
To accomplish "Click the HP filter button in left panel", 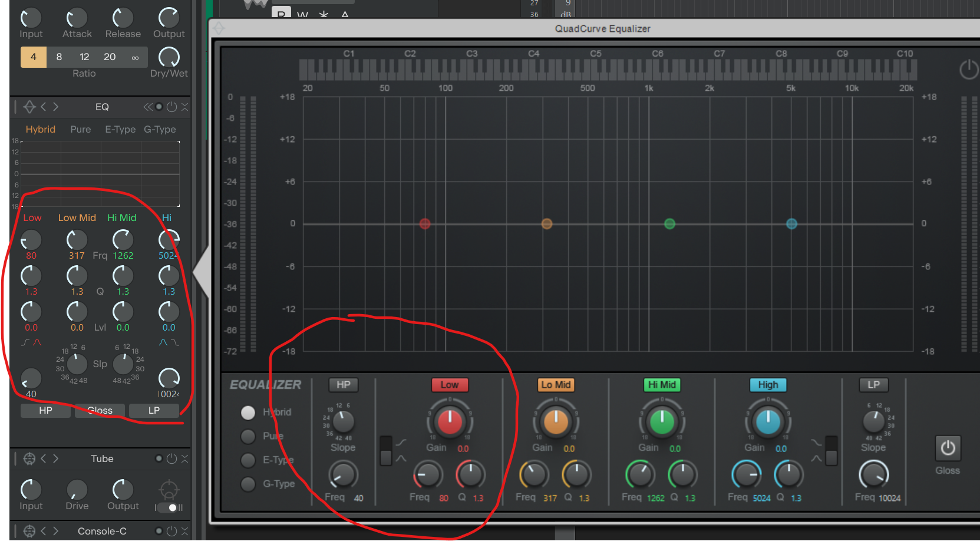I will coord(45,410).
